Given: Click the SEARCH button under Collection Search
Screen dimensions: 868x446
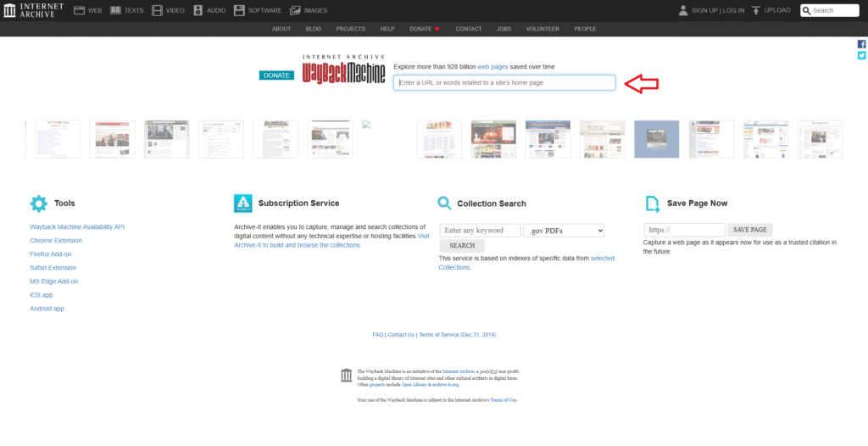Looking at the screenshot, I should tap(462, 245).
